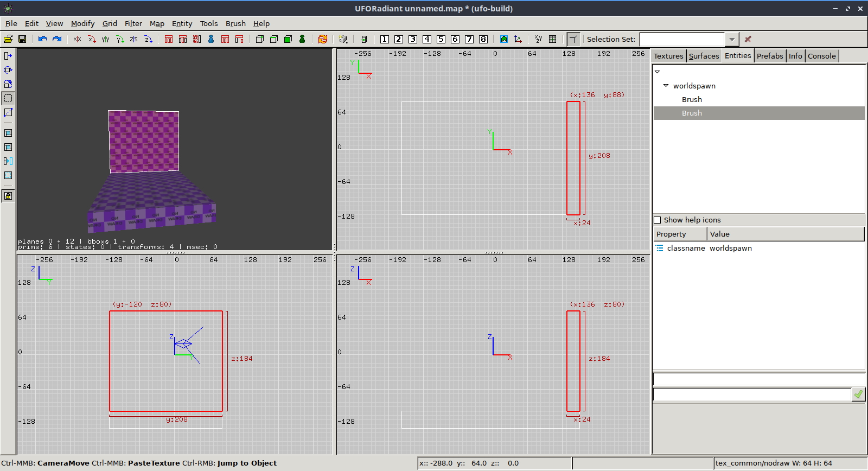This screenshot has width=868, height=471.
Task: Collapse the worldspawn tree node
Action: pos(666,86)
